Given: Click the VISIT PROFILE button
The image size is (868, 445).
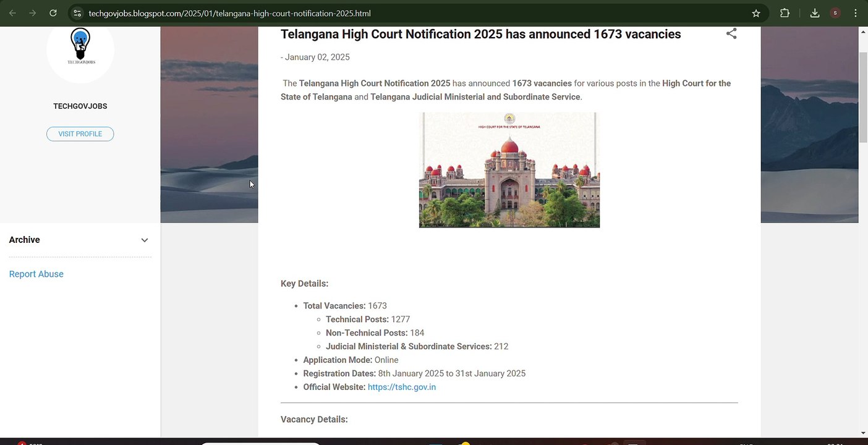Looking at the screenshot, I should [80, 134].
